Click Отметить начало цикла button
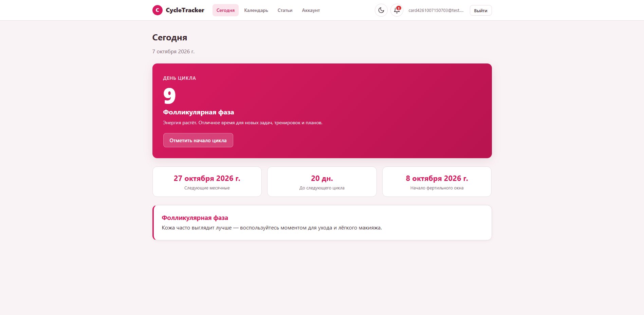The image size is (644, 315). click(x=198, y=140)
